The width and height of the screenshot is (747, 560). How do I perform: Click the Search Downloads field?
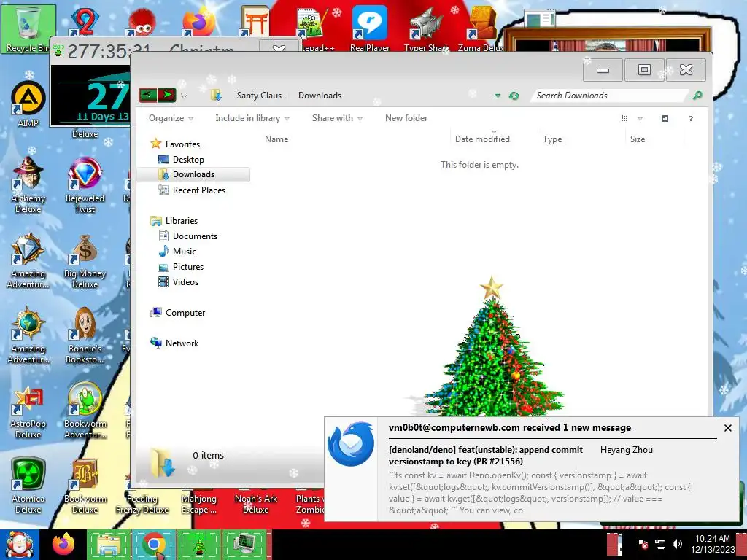click(610, 96)
